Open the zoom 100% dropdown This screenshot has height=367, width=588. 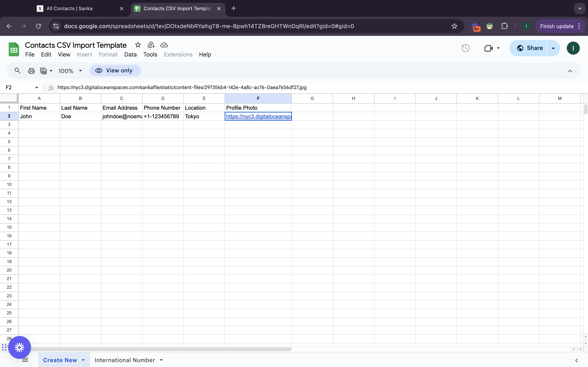pyautogui.click(x=70, y=71)
